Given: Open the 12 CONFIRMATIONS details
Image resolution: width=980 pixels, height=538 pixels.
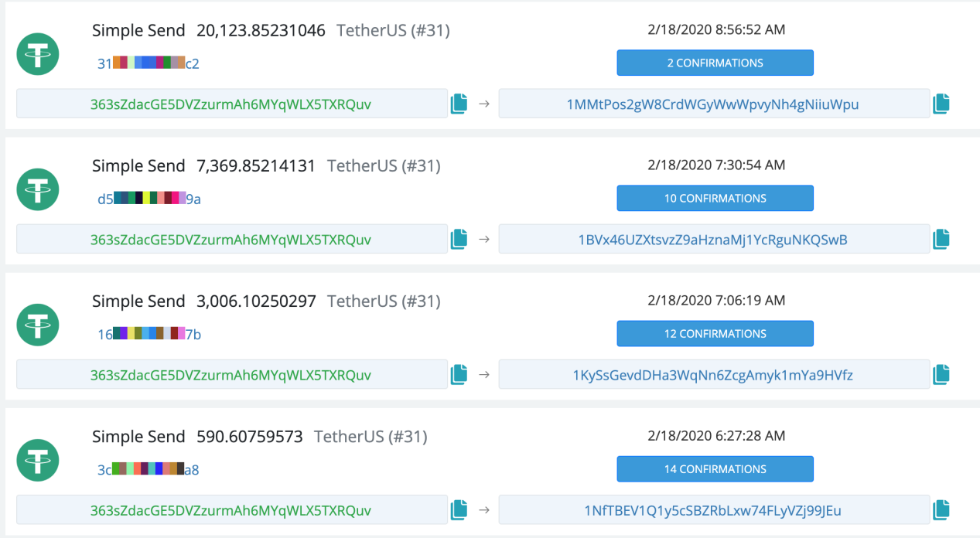Looking at the screenshot, I should pos(715,333).
